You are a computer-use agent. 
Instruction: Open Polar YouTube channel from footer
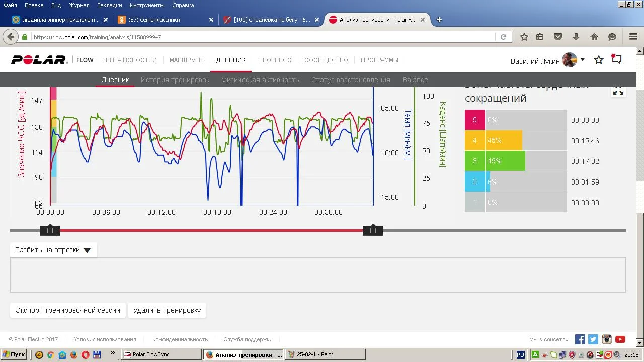[x=620, y=339]
